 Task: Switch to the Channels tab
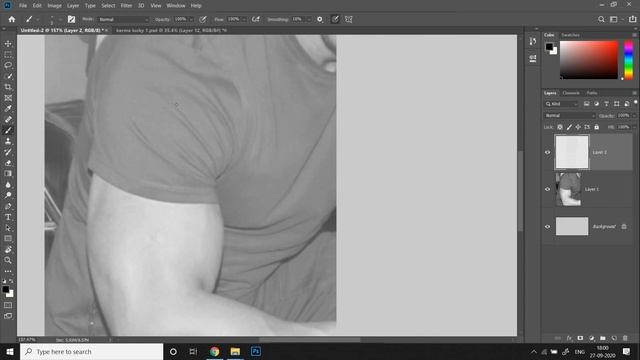click(571, 93)
